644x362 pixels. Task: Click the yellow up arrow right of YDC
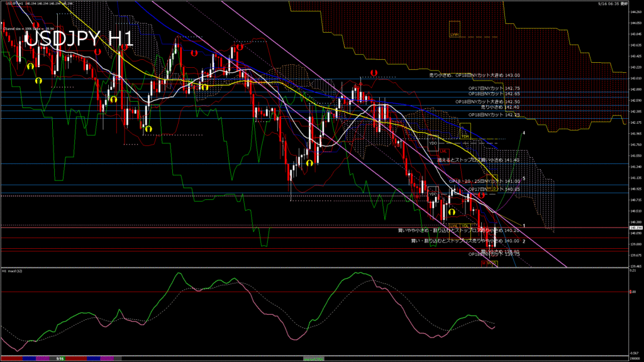pos(452,213)
